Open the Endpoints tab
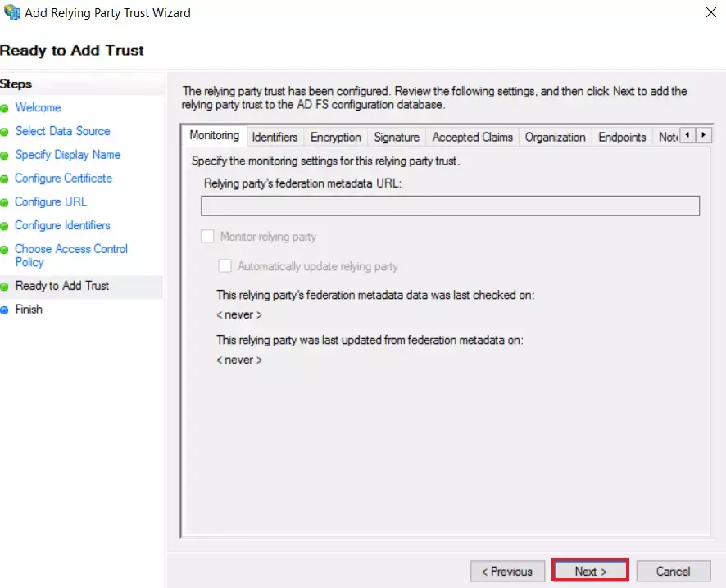The height and width of the screenshot is (588, 726). [x=622, y=137]
